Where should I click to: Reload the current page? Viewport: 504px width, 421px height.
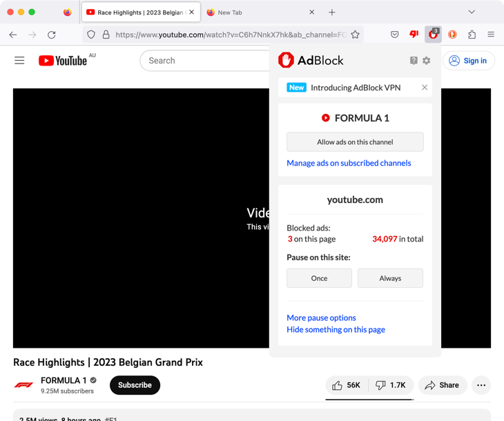pos(51,35)
